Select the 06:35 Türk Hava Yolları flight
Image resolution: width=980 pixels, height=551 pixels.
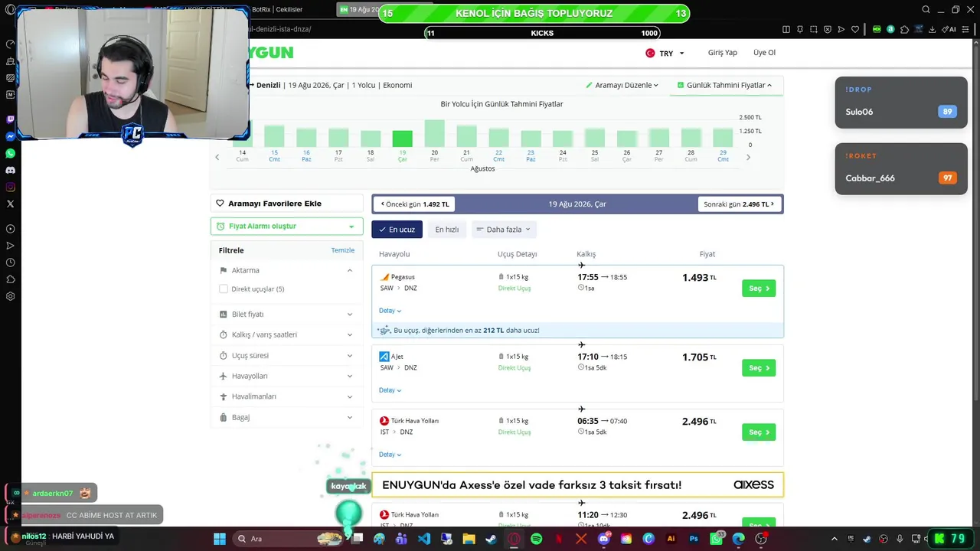pyautogui.click(x=759, y=432)
